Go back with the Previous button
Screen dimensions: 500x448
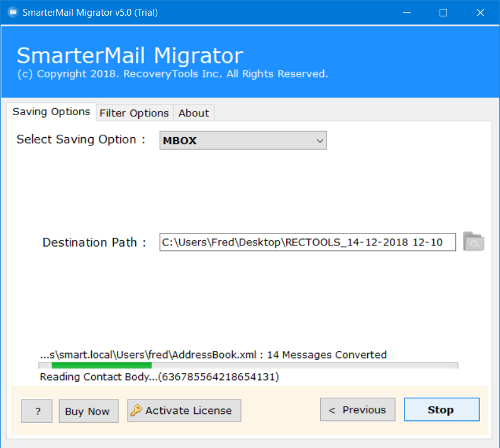tap(357, 410)
